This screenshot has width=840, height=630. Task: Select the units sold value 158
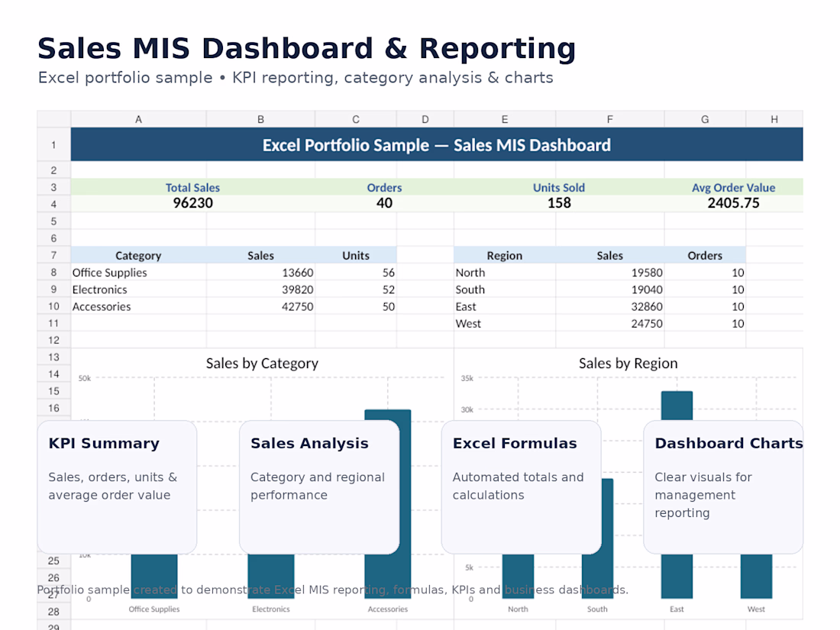pyautogui.click(x=559, y=203)
